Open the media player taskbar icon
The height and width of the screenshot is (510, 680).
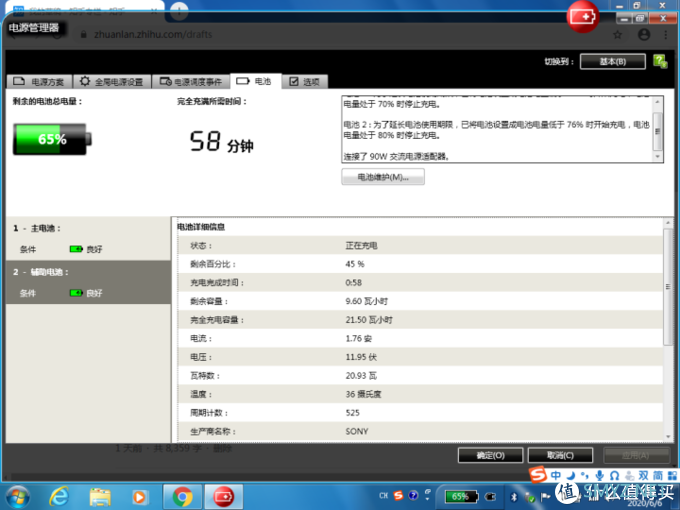[x=140, y=497]
